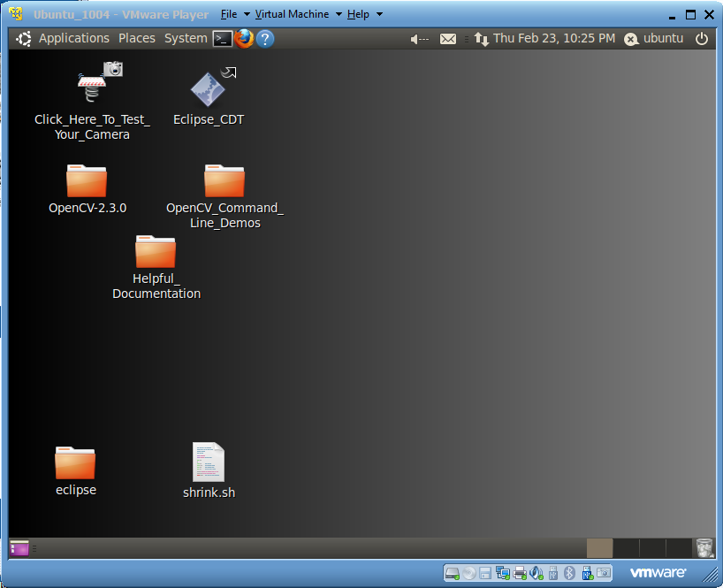Click the VMware webcam device icon
Image resolution: width=723 pixels, height=588 pixels.
pyautogui.click(x=604, y=573)
